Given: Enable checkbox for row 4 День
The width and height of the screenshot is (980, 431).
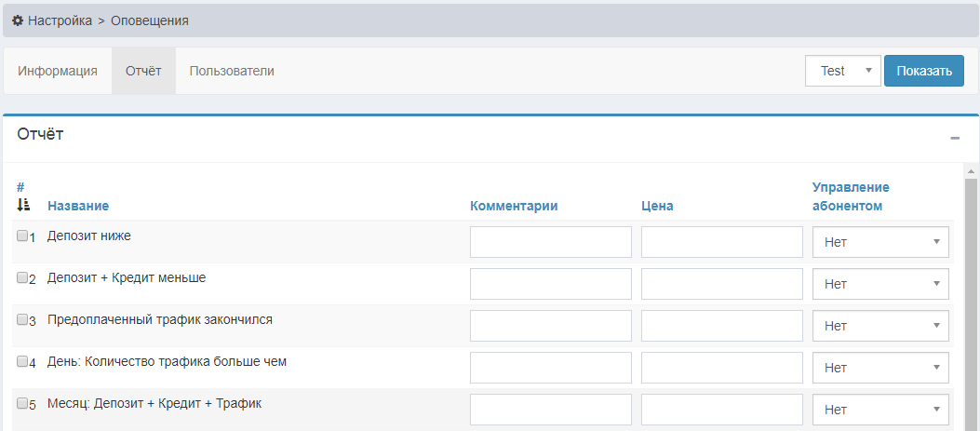Looking at the screenshot, I should click(22, 362).
